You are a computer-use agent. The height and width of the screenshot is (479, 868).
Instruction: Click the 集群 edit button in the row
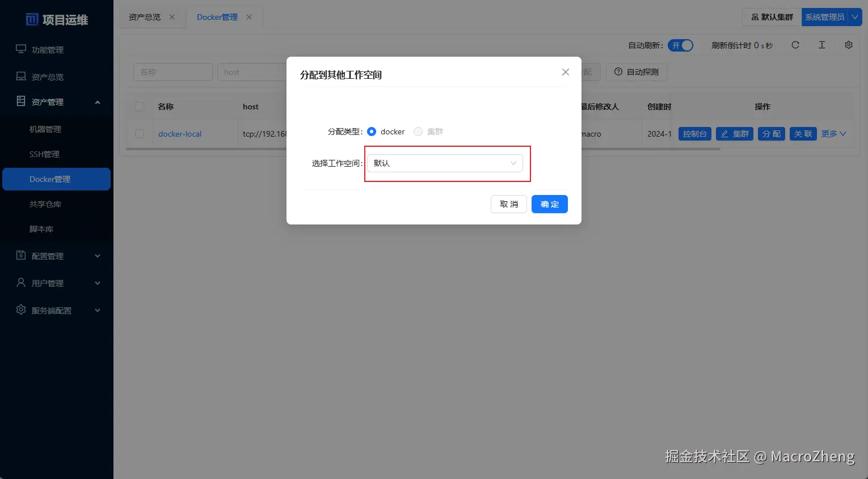coord(735,134)
